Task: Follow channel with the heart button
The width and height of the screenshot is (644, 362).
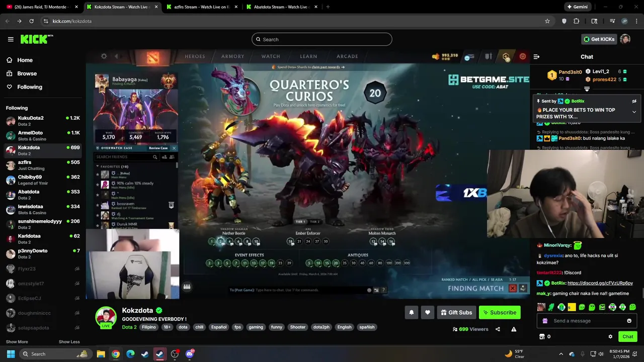Action: [428, 312]
